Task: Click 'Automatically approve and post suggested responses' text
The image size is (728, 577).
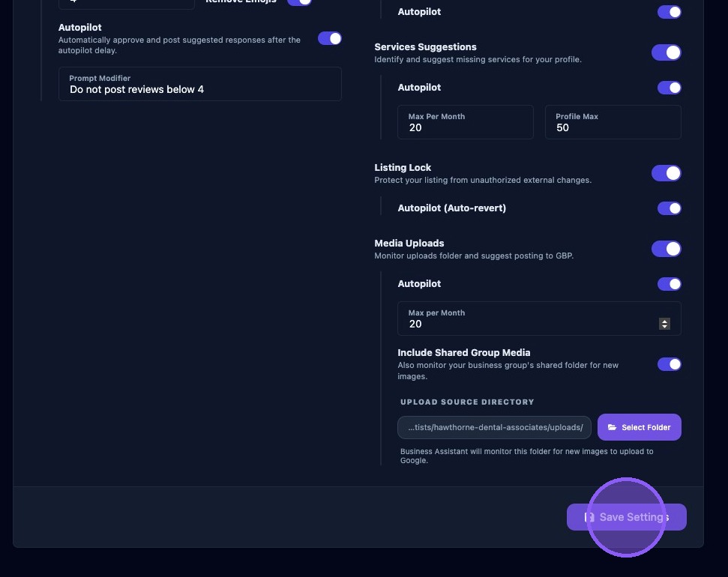Action: tap(179, 45)
